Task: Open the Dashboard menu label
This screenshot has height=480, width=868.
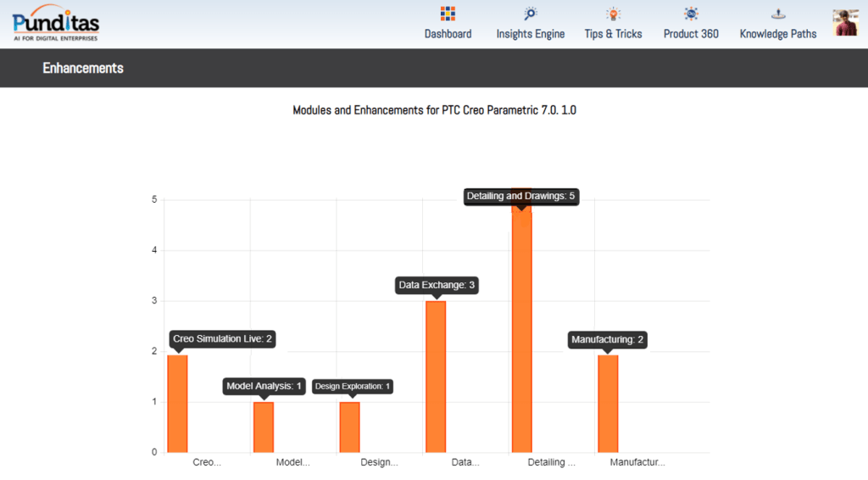Action: [x=448, y=34]
